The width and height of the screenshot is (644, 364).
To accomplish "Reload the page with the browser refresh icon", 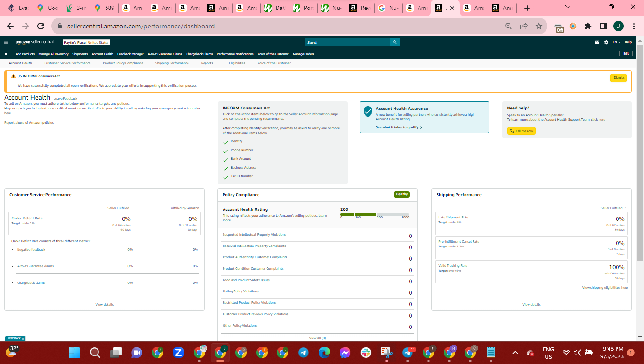I will click(x=41, y=26).
